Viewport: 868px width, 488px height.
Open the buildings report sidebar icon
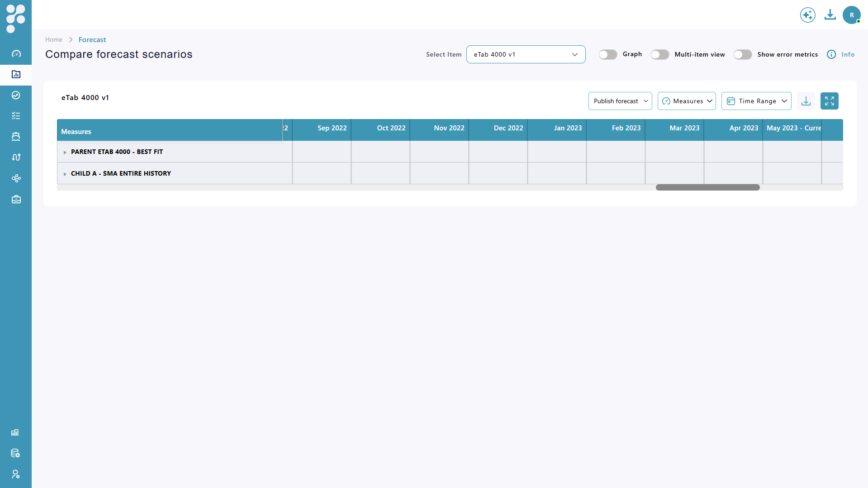(15, 432)
